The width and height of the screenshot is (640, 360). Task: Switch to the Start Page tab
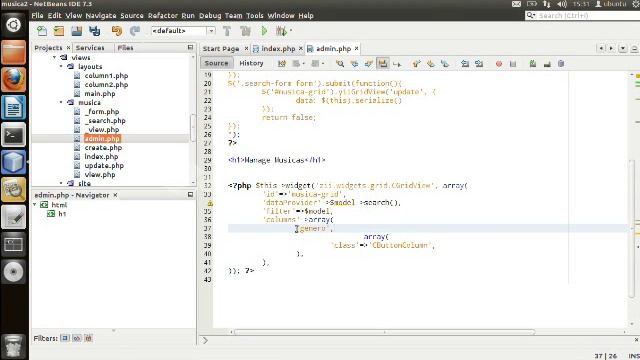coord(221,49)
